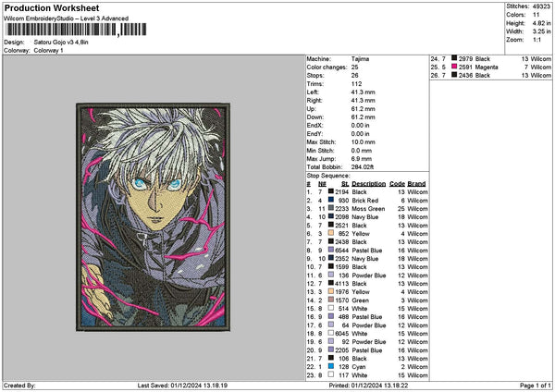Viewport: 555px width, 392px height.
Task: Click the swatch beside 2233 Moss Green
Action: pyautogui.click(x=330, y=208)
